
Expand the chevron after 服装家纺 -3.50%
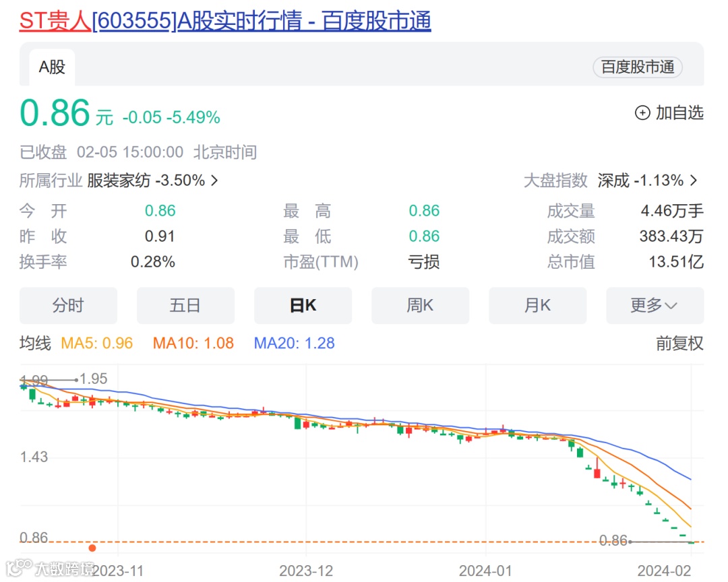coord(214,180)
